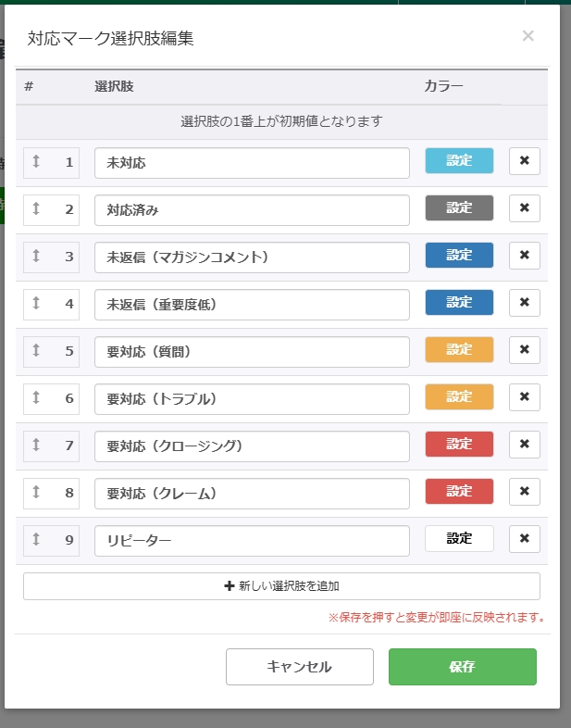Delete the リピーター row with X icon
571x728 pixels.
[x=524, y=539]
